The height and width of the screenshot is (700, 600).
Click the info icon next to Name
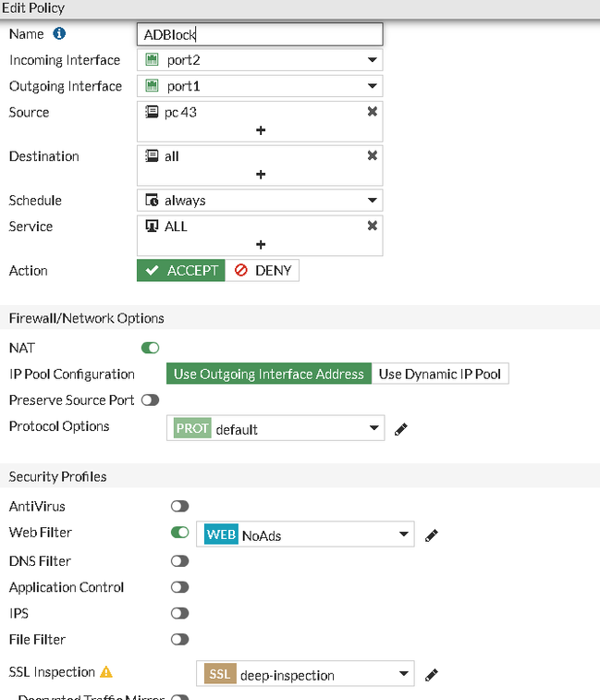click(60, 34)
